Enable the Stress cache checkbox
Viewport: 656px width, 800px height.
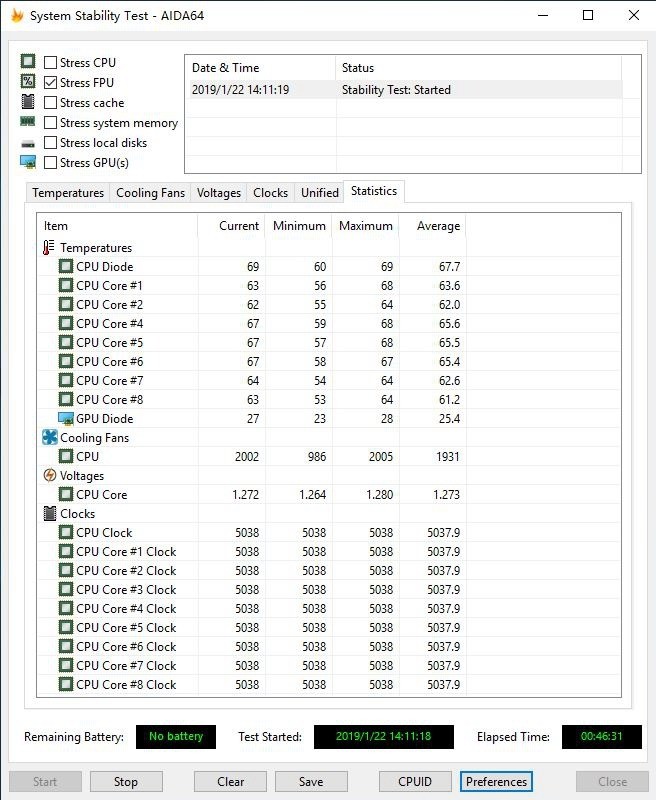click(x=51, y=103)
